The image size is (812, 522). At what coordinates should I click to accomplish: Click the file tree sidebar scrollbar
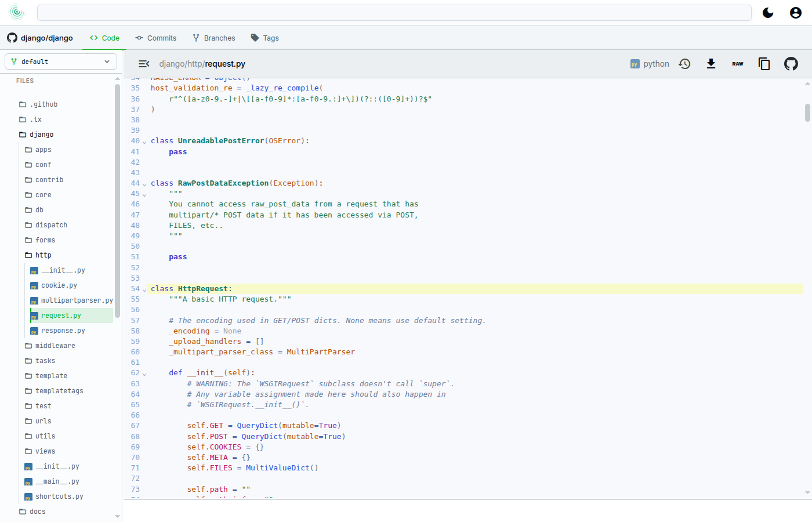click(117, 201)
